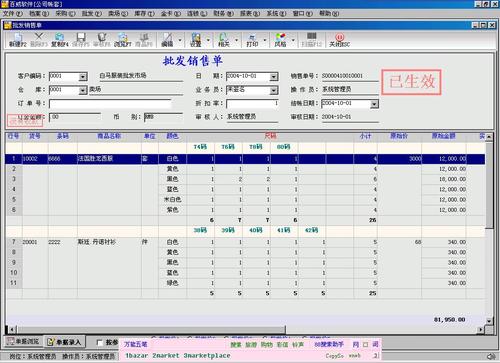This screenshot has width=500, height=363.
Task: Click the 折扣率 discount rate field
Action: tap(252, 104)
